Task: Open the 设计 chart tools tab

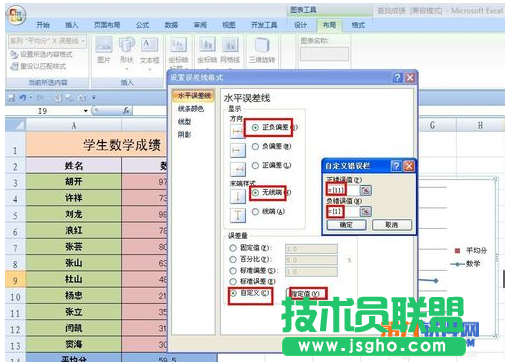Action: tap(301, 25)
